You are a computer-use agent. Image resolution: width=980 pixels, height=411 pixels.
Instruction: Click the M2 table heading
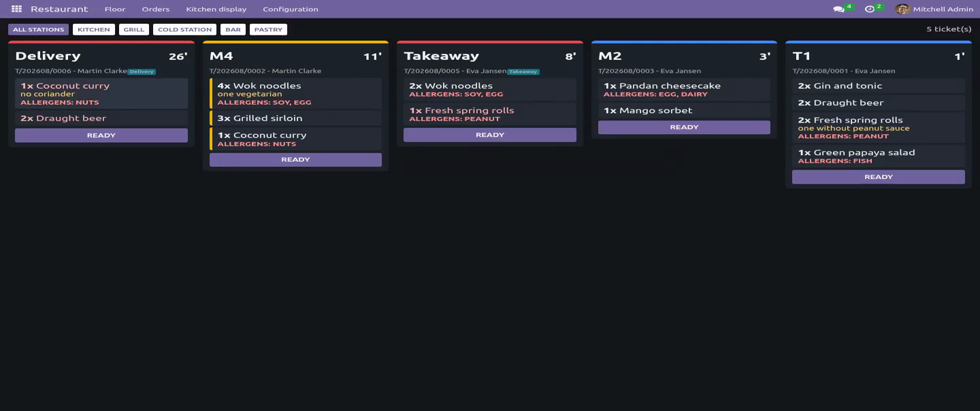[609, 56]
